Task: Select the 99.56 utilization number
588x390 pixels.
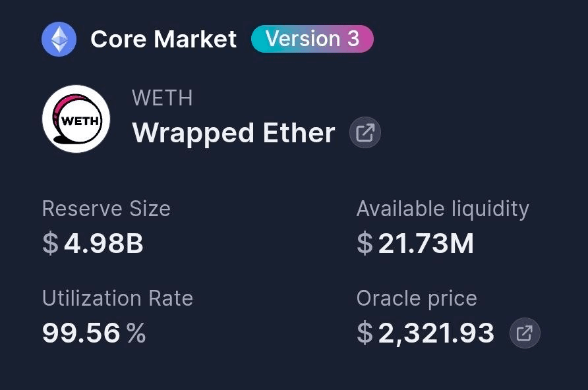Action: [81, 333]
